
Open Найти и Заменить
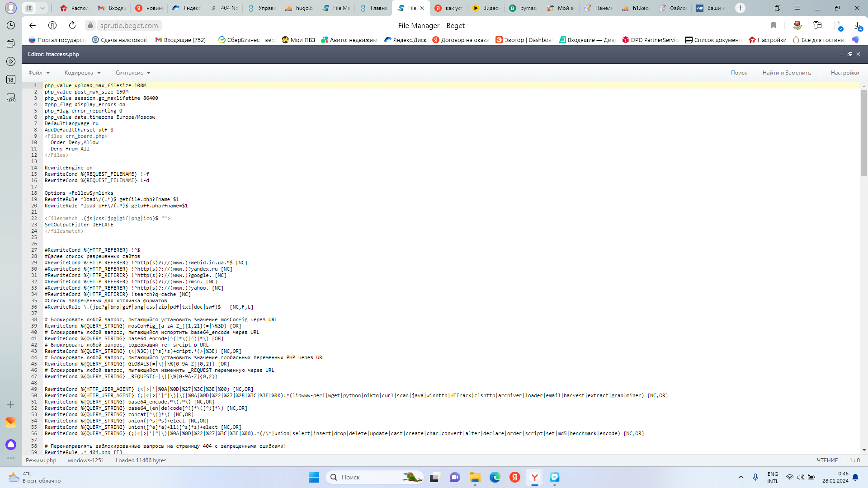click(x=787, y=73)
